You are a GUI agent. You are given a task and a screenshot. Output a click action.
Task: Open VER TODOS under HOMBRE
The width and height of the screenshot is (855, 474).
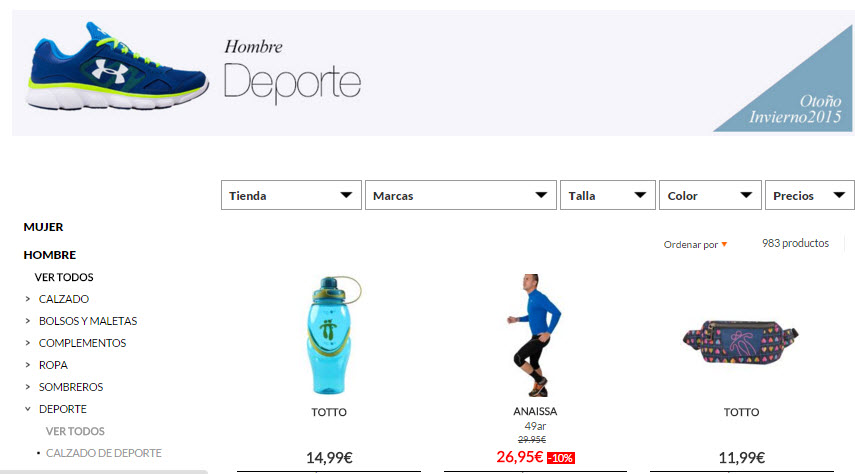[x=64, y=277]
